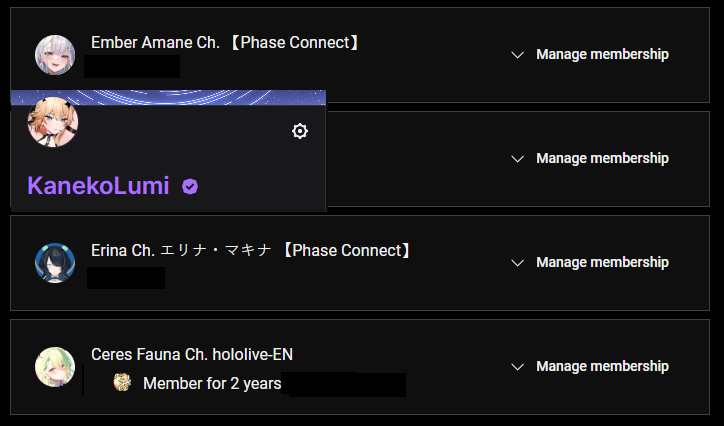Open the KanekoLumi channel name link
Image resolution: width=724 pixels, height=426 pixels.
(x=98, y=186)
